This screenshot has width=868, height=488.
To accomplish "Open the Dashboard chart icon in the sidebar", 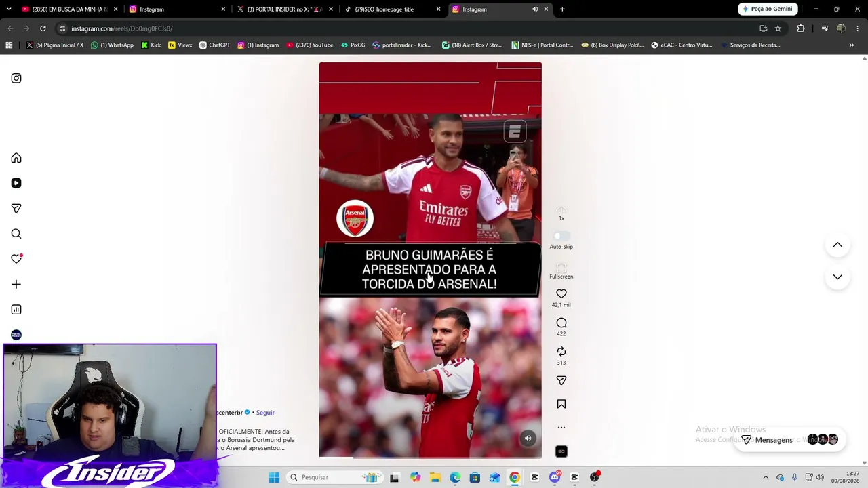I will [x=16, y=310].
